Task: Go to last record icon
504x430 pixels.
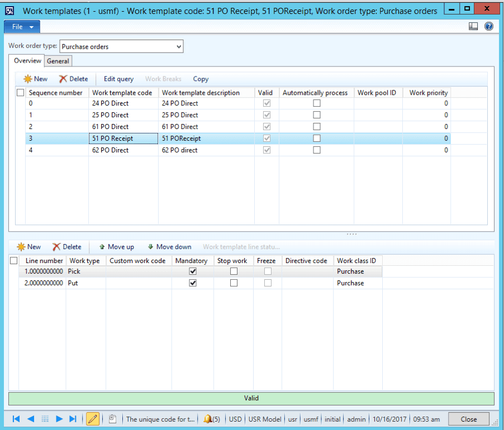Action: (73, 419)
